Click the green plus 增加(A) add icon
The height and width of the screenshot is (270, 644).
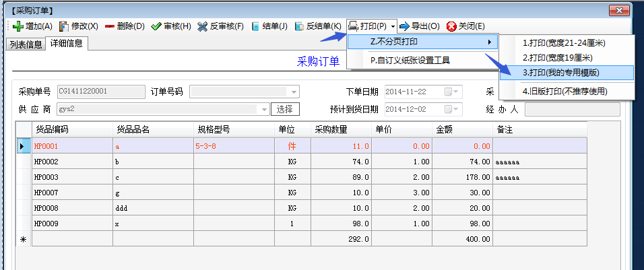tap(18, 26)
